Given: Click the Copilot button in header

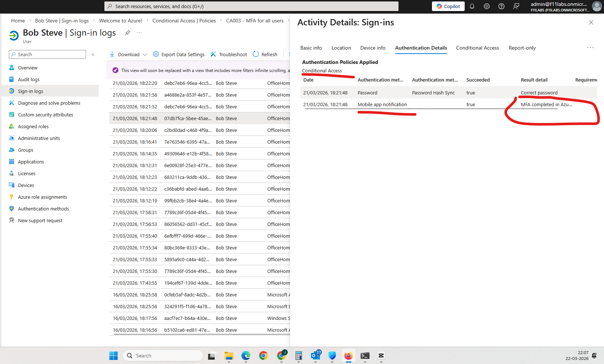Looking at the screenshot, I should (448, 6).
